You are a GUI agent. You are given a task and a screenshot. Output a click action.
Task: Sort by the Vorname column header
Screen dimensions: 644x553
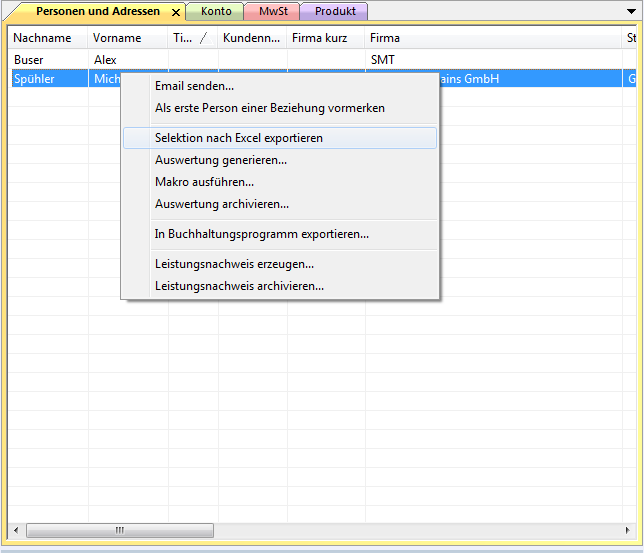pyautogui.click(x=117, y=38)
